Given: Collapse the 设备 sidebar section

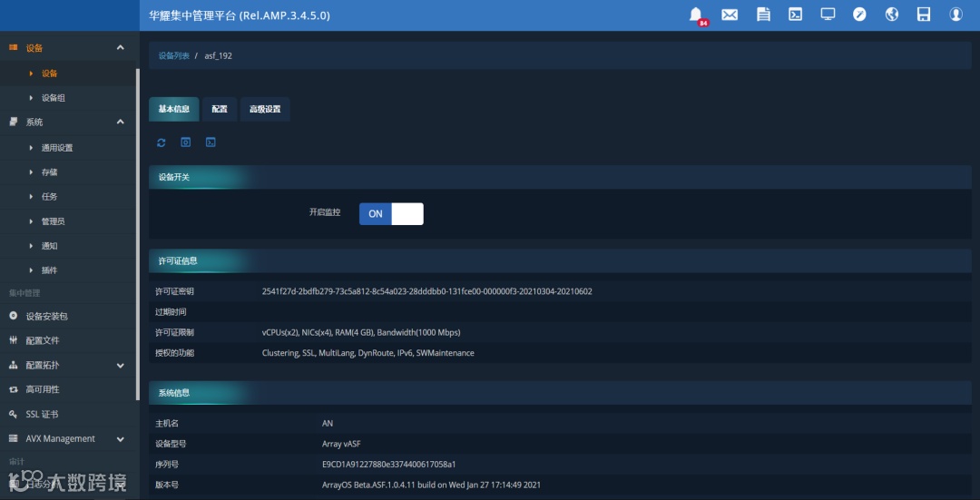Looking at the screenshot, I should click(x=121, y=47).
